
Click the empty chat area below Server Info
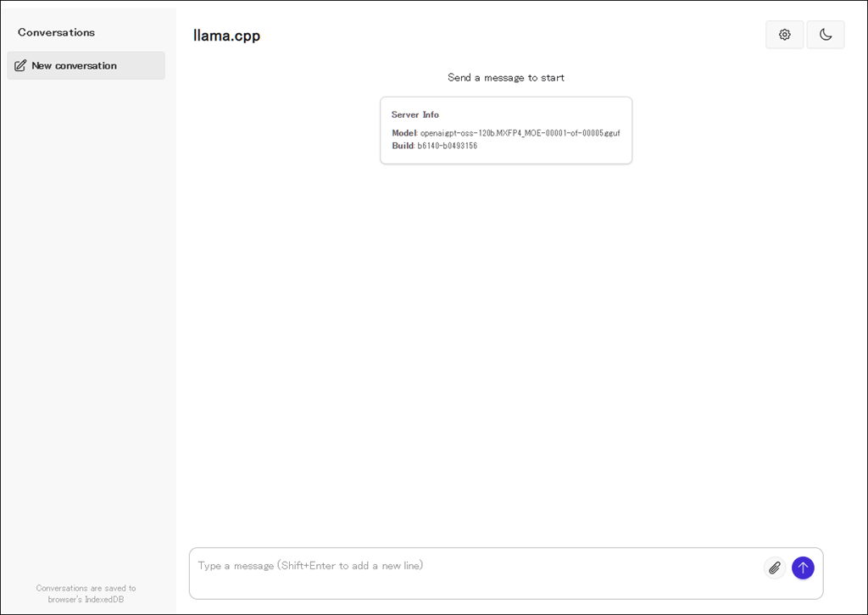(505, 339)
